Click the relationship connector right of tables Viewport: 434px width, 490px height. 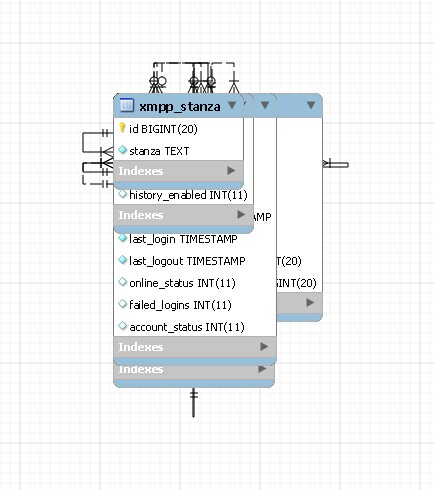pyautogui.click(x=336, y=164)
